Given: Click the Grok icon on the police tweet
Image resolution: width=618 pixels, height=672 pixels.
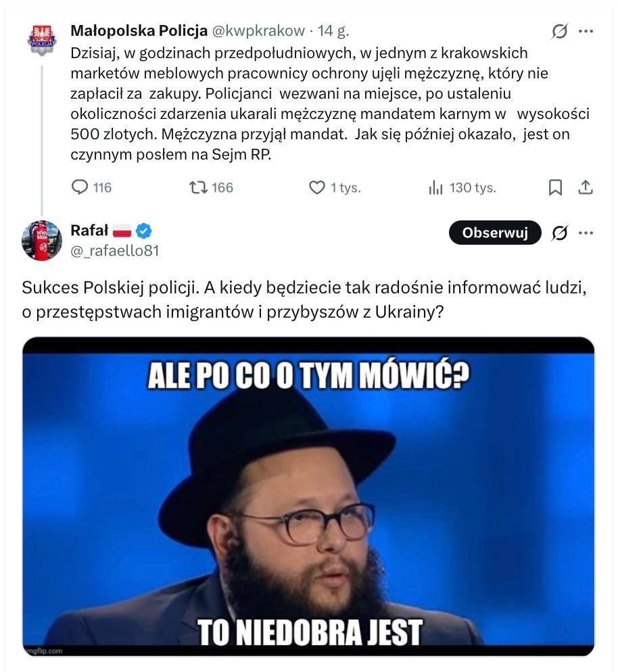Looking at the screenshot, I should [559, 31].
